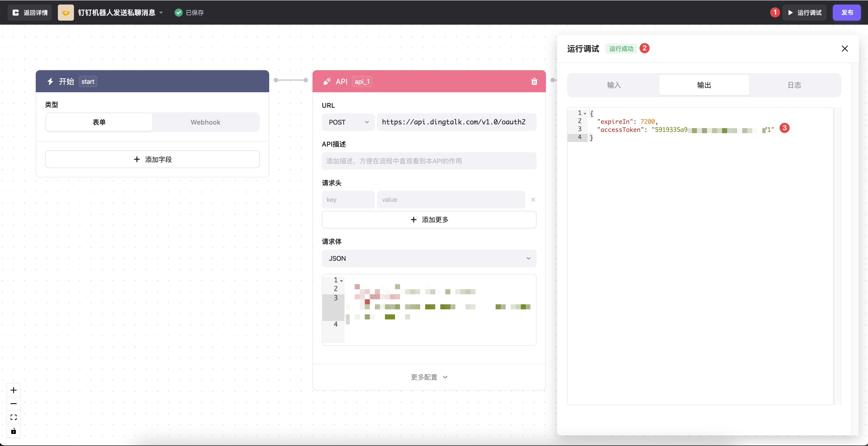The height and width of the screenshot is (446, 868).
Task: Switch start type to Webhook
Action: tap(206, 122)
